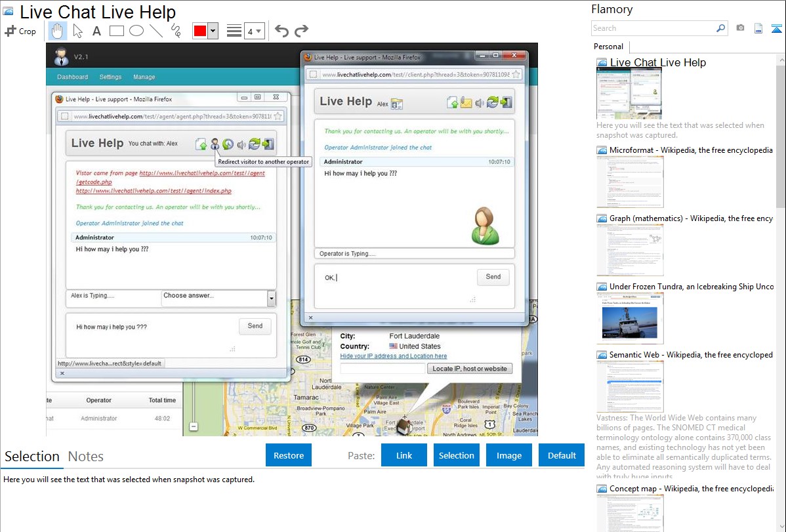The height and width of the screenshot is (532, 786).
Task: Click the exit chat icon in client window
Action: [507, 102]
